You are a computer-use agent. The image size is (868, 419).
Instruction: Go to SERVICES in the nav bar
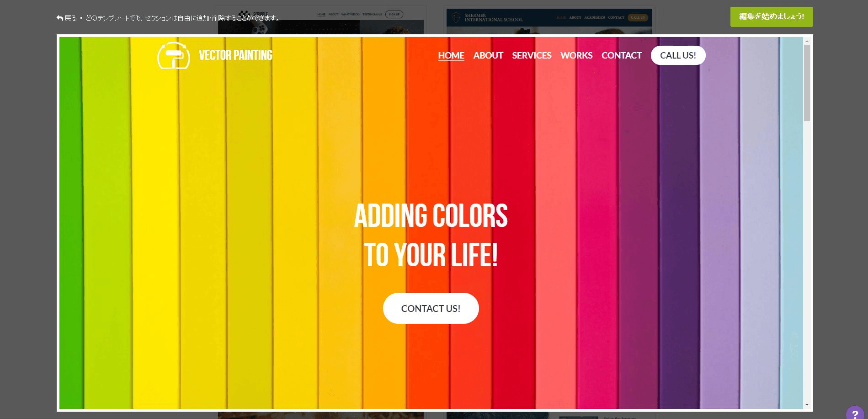coord(532,55)
